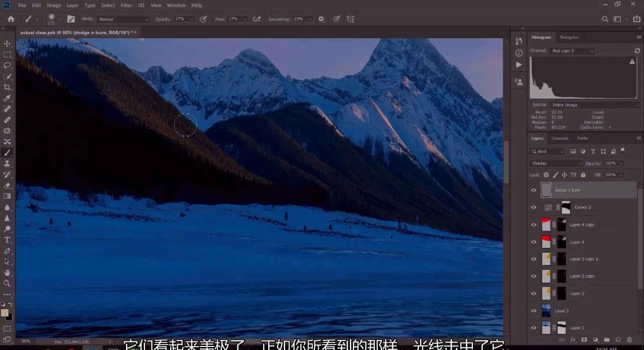Delete the selected layer with trash icon
Image resolution: width=644 pixels, height=350 pixels.
click(629, 340)
